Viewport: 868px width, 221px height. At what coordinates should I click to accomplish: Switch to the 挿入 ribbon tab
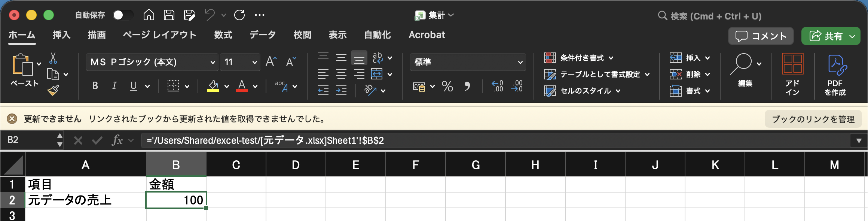[x=61, y=35]
